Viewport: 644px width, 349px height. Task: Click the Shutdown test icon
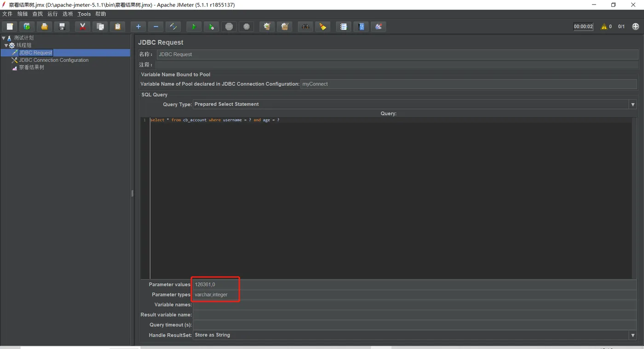[x=246, y=27]
